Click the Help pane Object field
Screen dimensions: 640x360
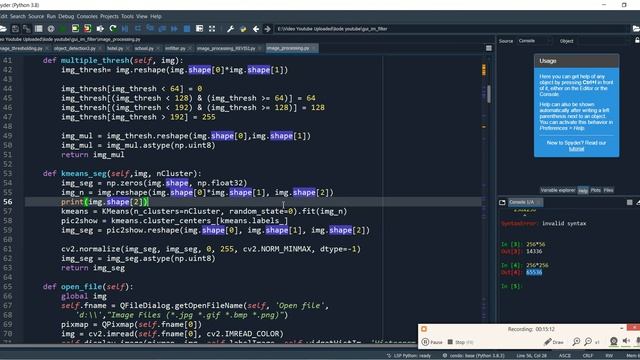[x=603, y=41]
